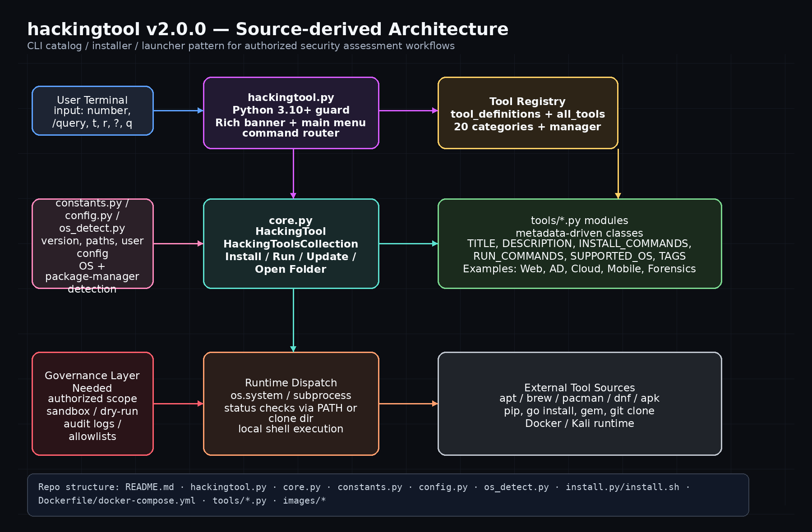Image resolution: width=812 pixels, height=532 pixels.
Task: Click 'status checks via PATH or' text
Action: (291, 408)
